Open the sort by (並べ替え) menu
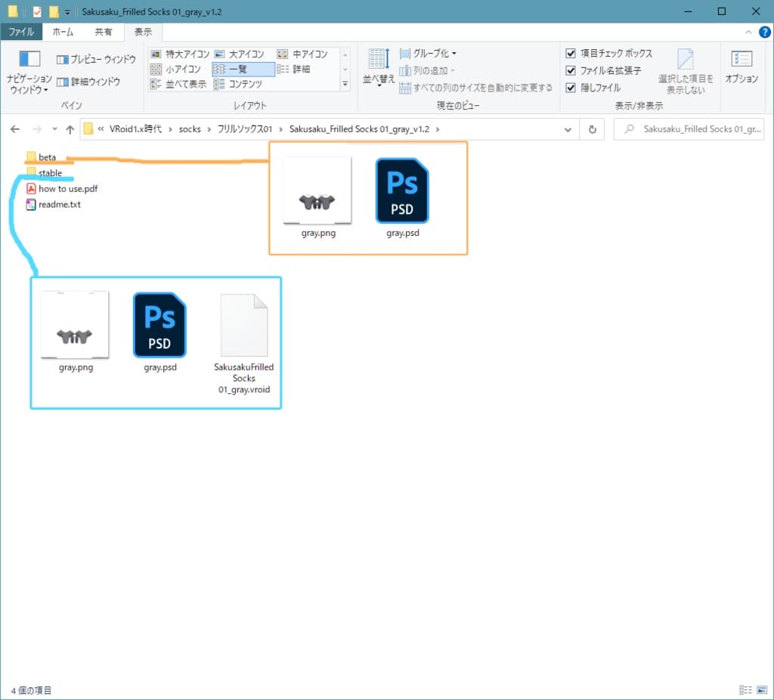This screenshot has height=700, width=774. 379,68
